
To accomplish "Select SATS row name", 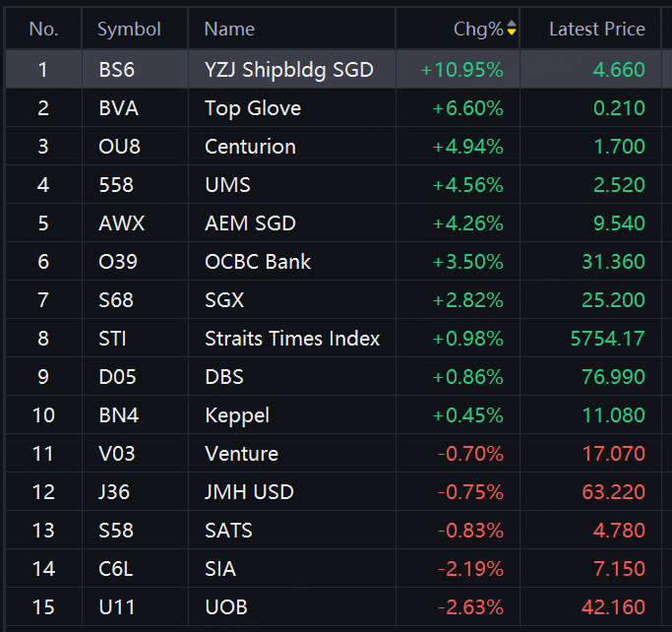I will 228,531.
